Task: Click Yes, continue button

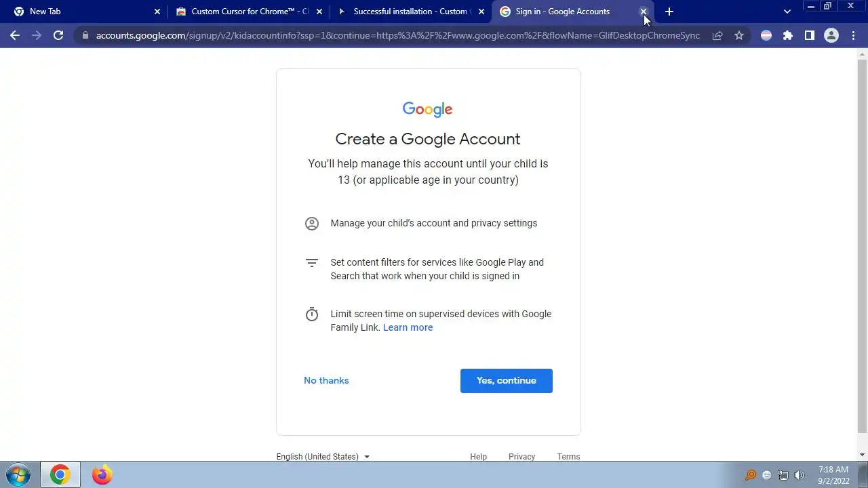Action: coord(507,381)
